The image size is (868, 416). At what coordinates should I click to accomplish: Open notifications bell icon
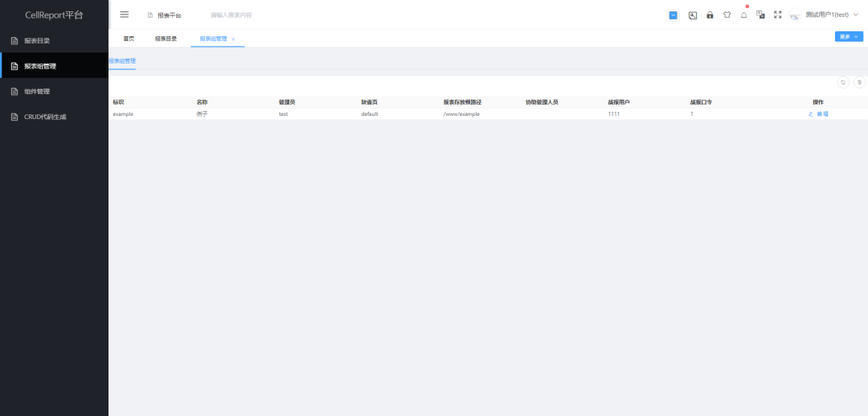pyautogui.click(x=744, y=15)
